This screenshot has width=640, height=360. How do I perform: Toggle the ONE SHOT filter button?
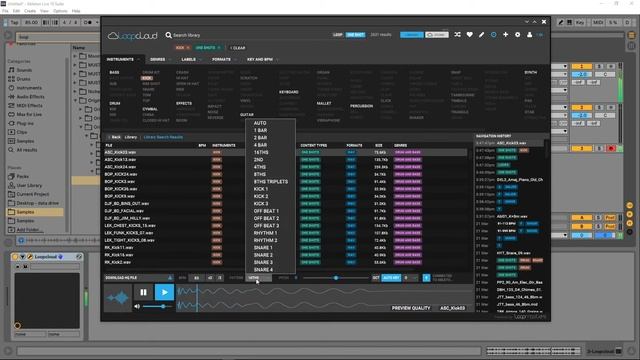[x=355, y=35]
